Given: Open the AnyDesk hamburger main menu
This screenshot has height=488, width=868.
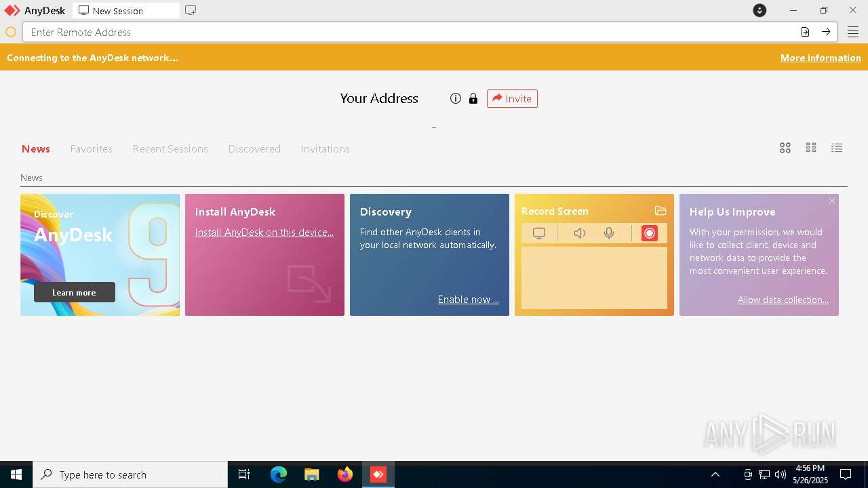Looking at the screenshot, I should [853, 32].
